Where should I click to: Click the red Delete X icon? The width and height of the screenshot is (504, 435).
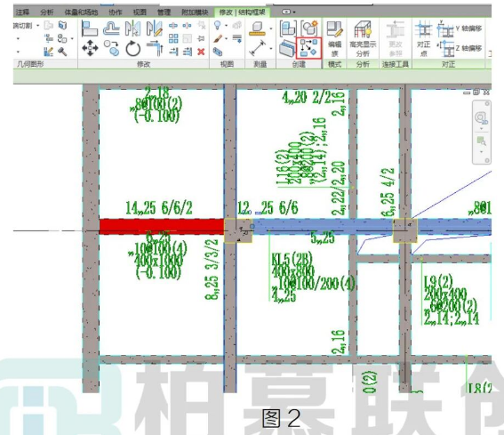coord(201,52)
